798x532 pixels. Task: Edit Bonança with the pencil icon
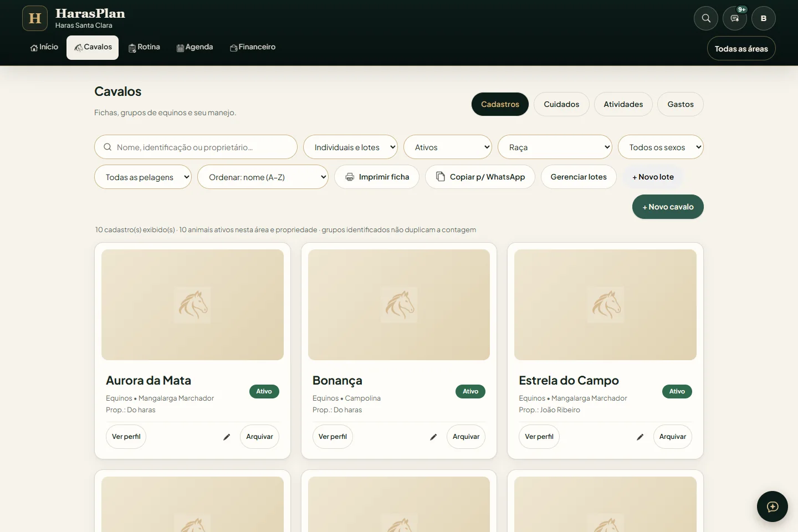[433, 437]
